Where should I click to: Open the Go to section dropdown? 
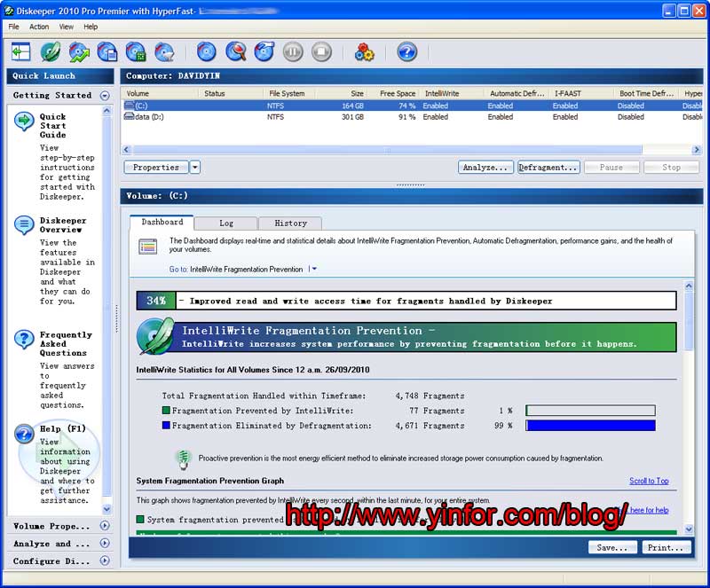[x=314, y=269]
